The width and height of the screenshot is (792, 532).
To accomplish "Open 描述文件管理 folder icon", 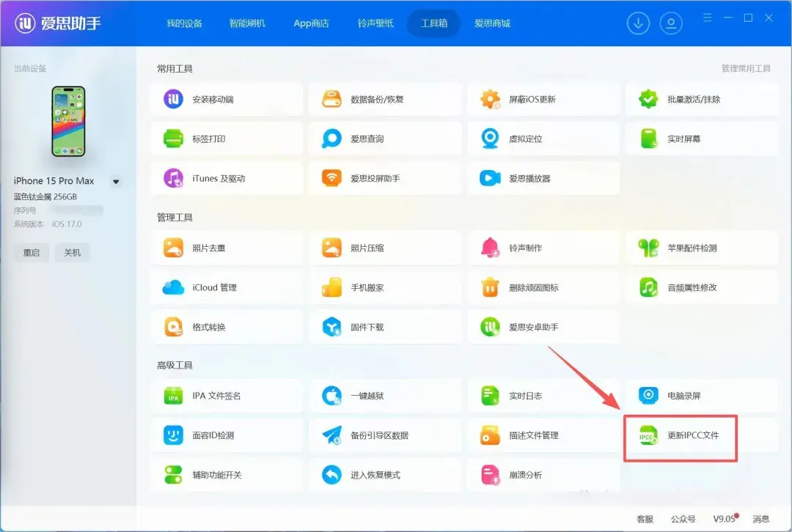I will [x=491, y=435].
